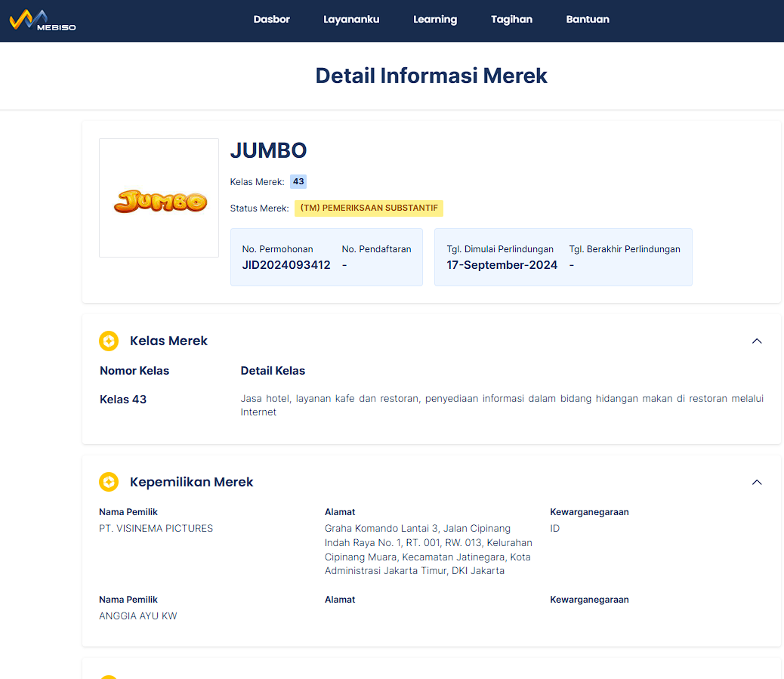The width and height of the screenshot is (784, 679).
Task: Click the nationality value ID
Action: click(554, 529)
